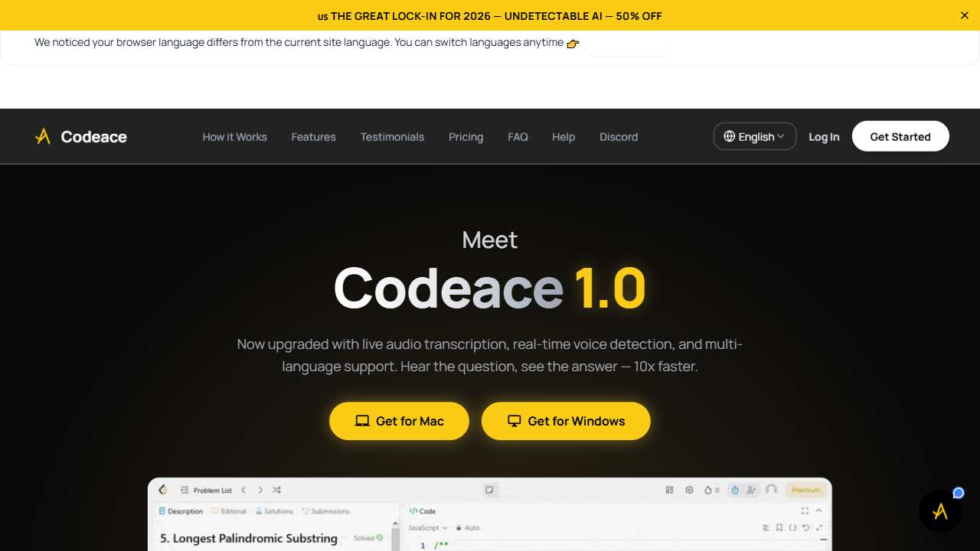This screenshot has width=980, height=551.
Task: Click the Get for Windows button
Action: click(x=566, y=421)
